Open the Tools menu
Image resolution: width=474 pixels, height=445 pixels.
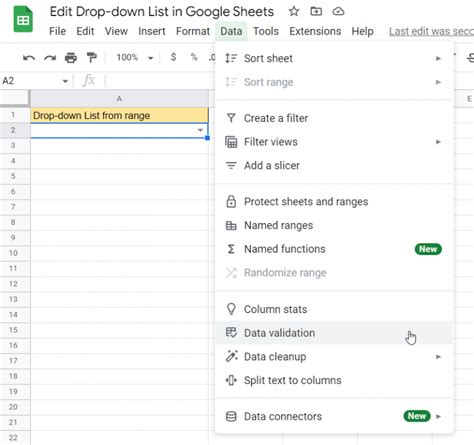click(266, 31)
